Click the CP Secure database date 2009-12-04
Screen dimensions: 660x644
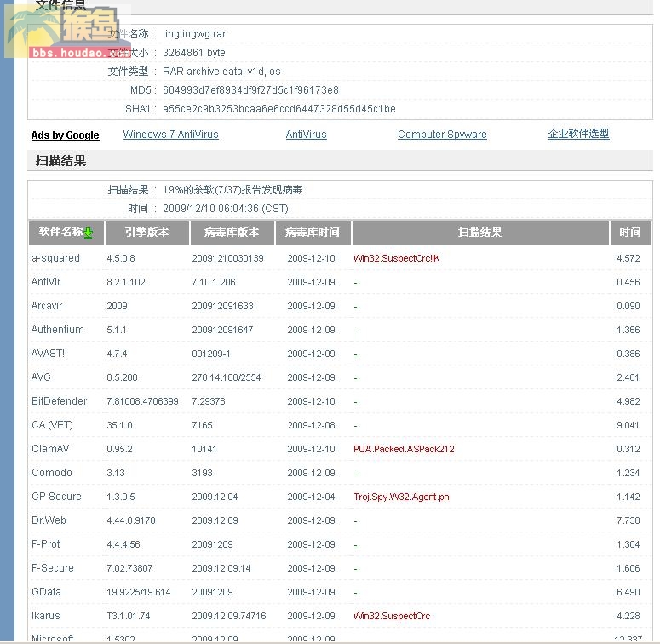coord(311,497)
